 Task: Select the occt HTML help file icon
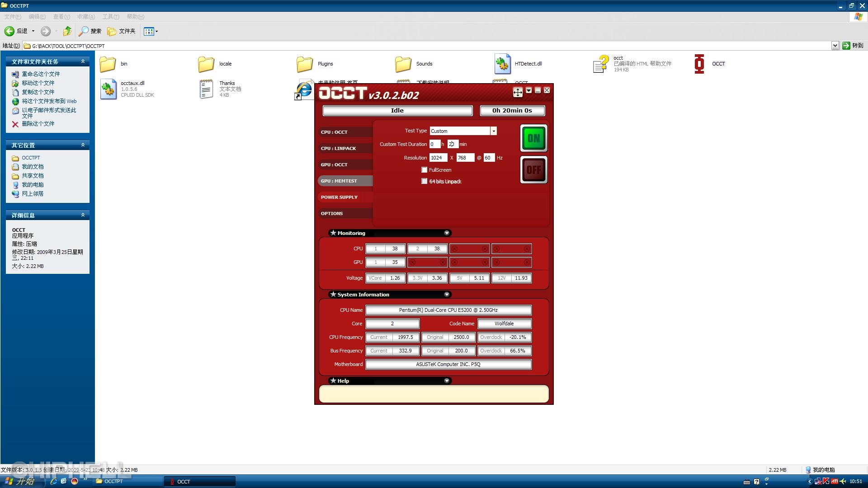click(601, 64)
